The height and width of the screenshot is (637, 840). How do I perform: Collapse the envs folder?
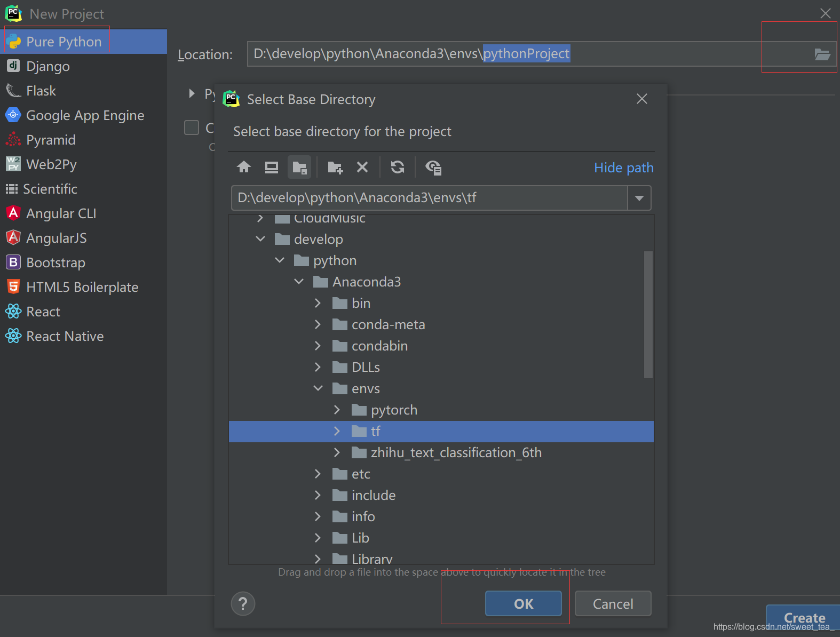coord(318,388)
